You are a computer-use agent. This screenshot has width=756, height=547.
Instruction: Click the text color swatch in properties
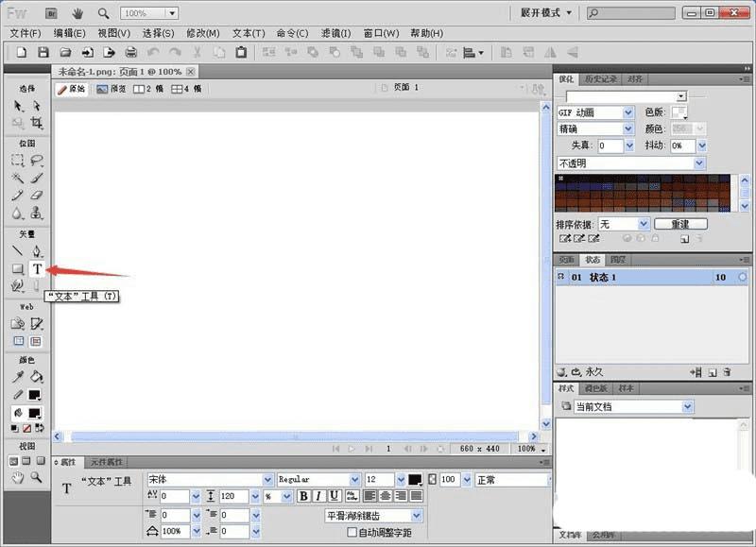pos(415,480)
